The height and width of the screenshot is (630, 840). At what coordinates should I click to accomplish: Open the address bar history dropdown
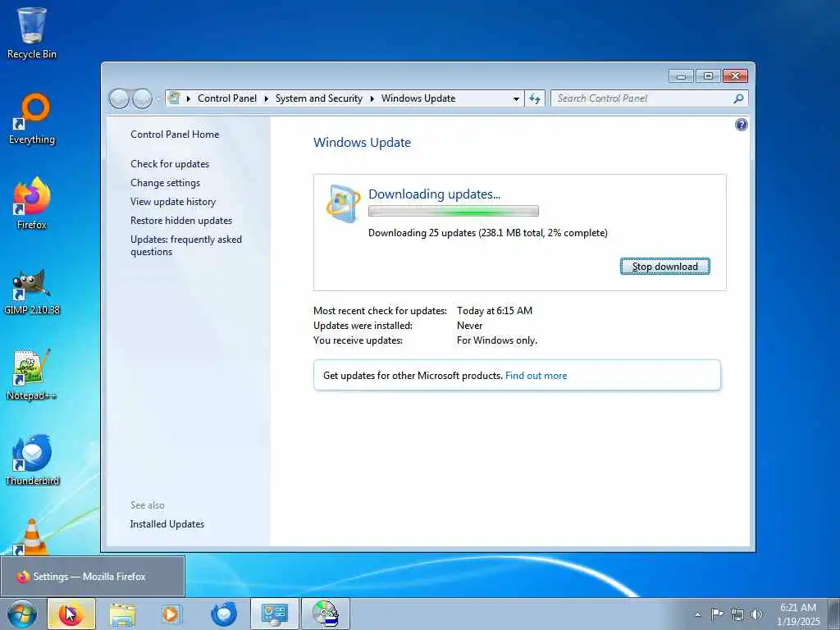tap(516, 98)
